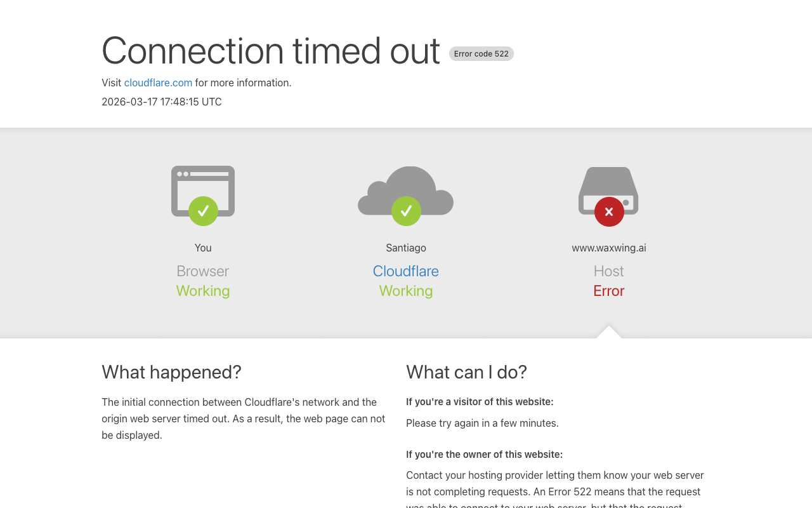Viewport: 812px width, 508px height.
Task: Click the white pointer arrow below Host
Action: coord(609,332)
